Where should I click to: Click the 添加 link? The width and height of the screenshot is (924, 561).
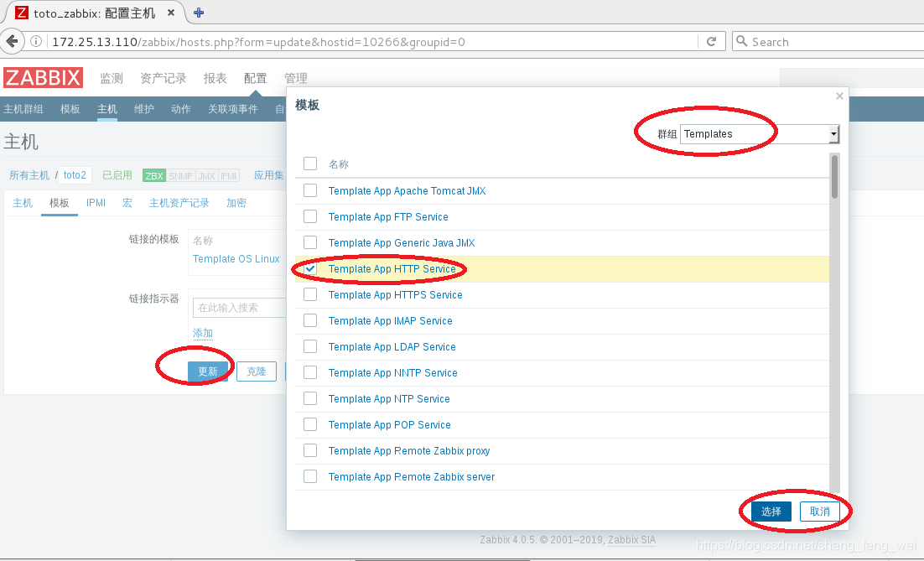click(203, 333)
